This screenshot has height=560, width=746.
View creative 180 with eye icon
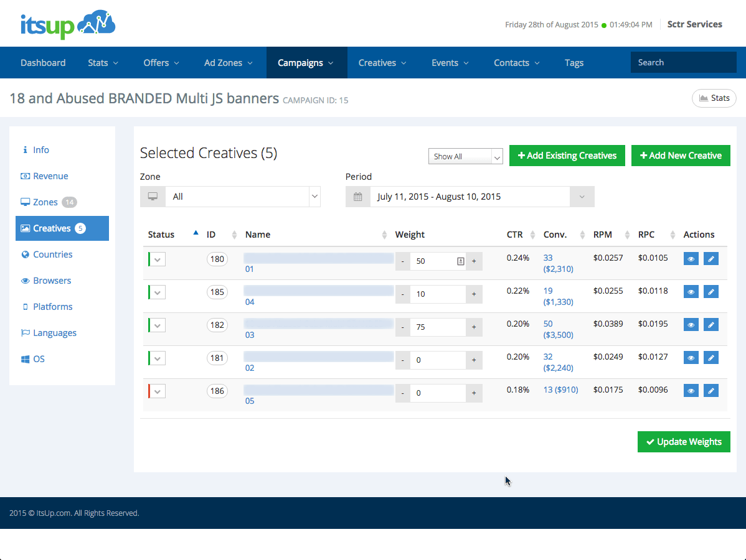coord(691,259)
